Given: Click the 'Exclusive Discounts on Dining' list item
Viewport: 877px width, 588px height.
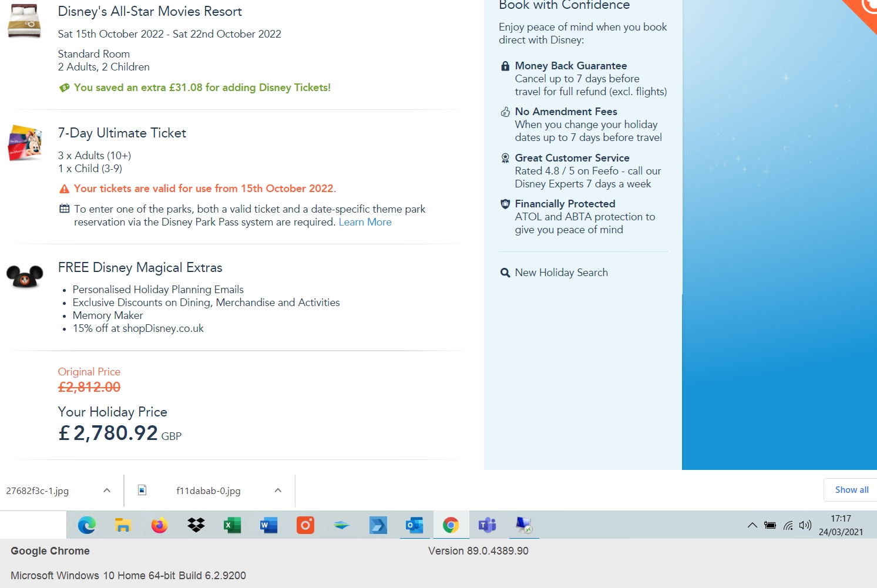Looking at the screenshot, I should [x=206, y=303].
